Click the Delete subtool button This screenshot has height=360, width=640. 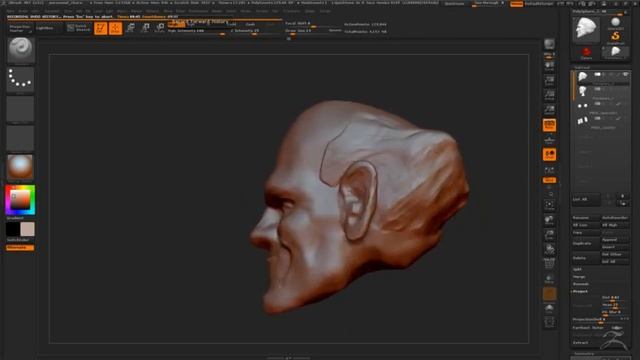586,258
